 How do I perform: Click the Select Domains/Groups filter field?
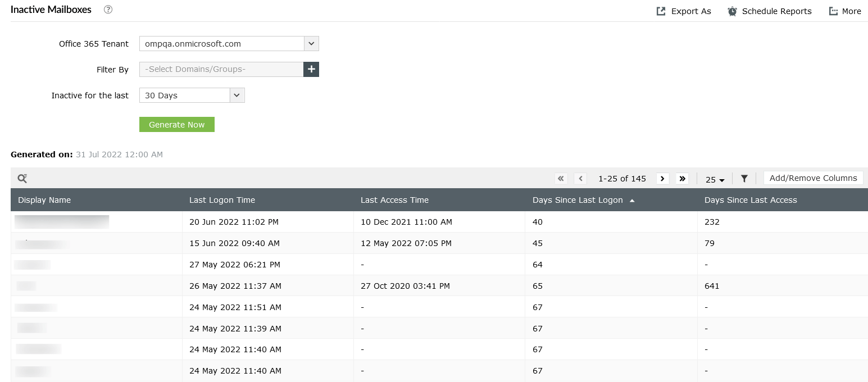tap(221, 69)
